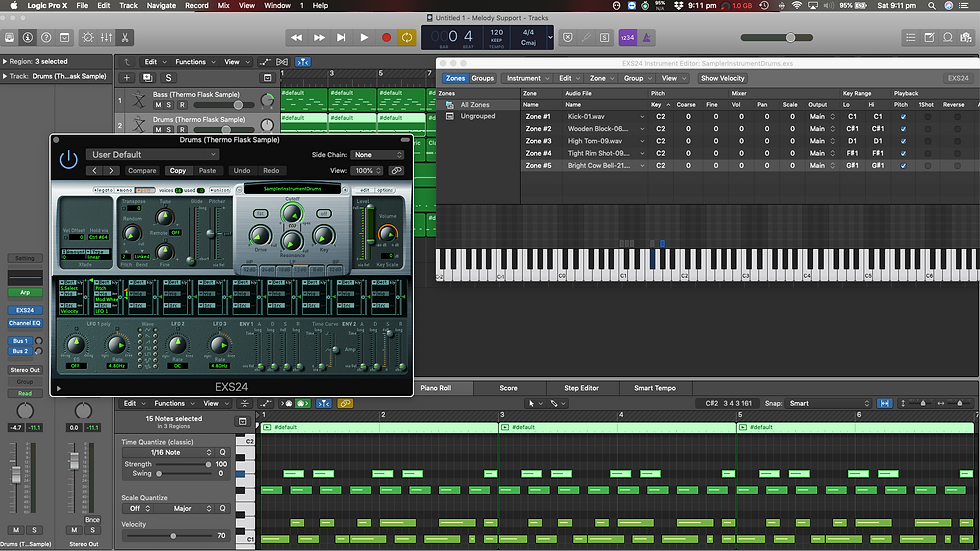Toggle the yellow Cycle mode button
This screenshot has width=980, height=551.
(x=407, y=37)
